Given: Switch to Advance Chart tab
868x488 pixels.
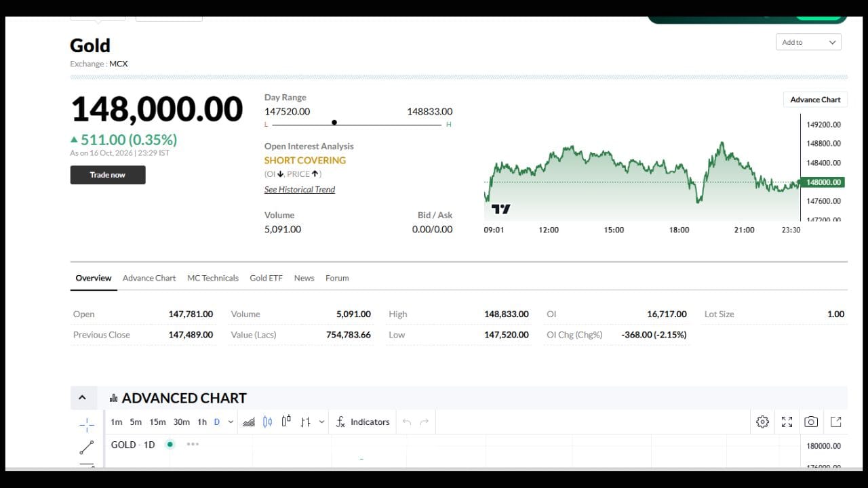Looking at the screenshot, I should tap(149, 278).
